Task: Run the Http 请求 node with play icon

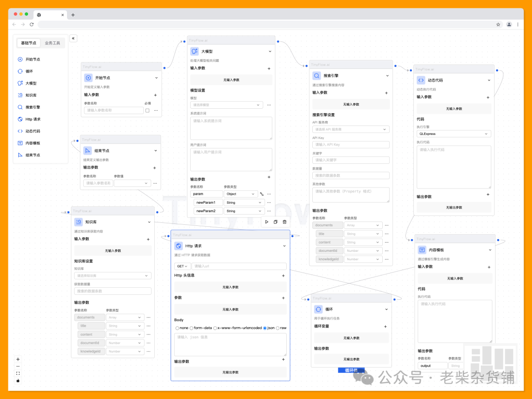Action: (266, 222)
